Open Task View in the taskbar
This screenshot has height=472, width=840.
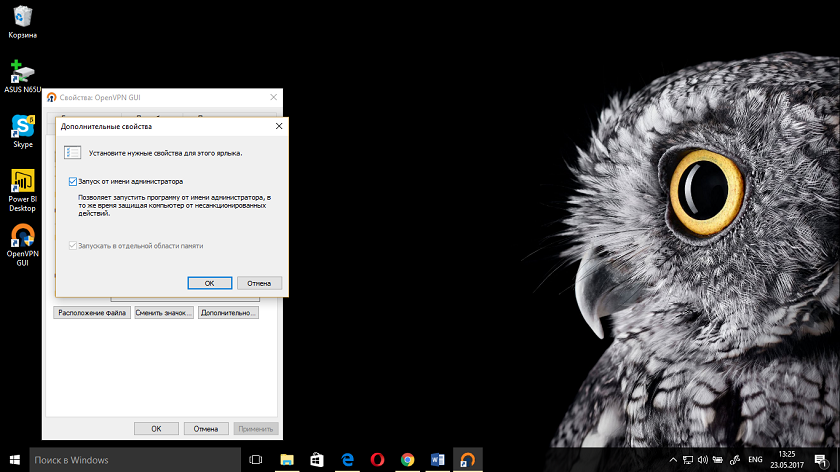tap(256, 460)
